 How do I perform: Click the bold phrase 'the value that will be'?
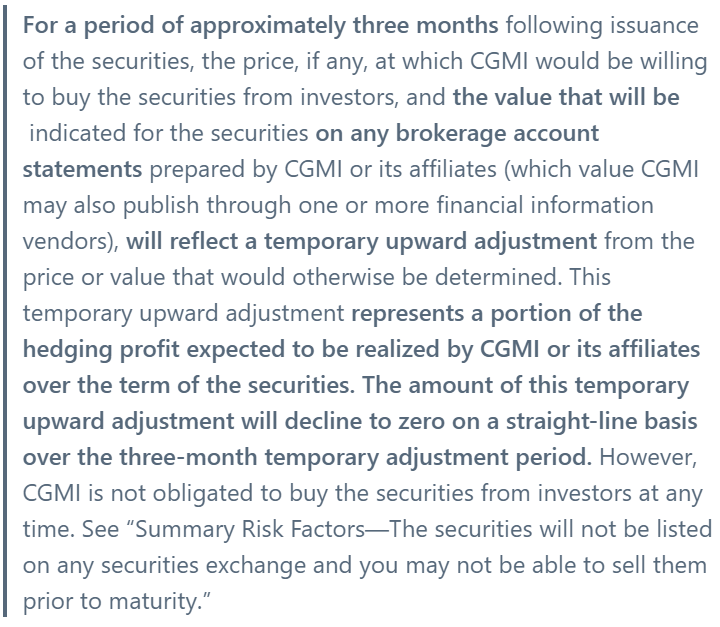566,97
